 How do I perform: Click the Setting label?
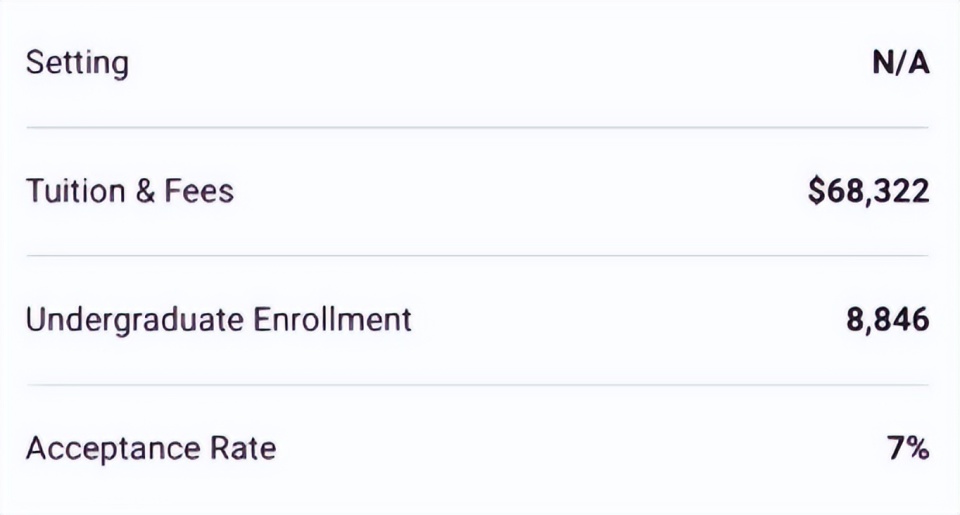click(77, 64)
